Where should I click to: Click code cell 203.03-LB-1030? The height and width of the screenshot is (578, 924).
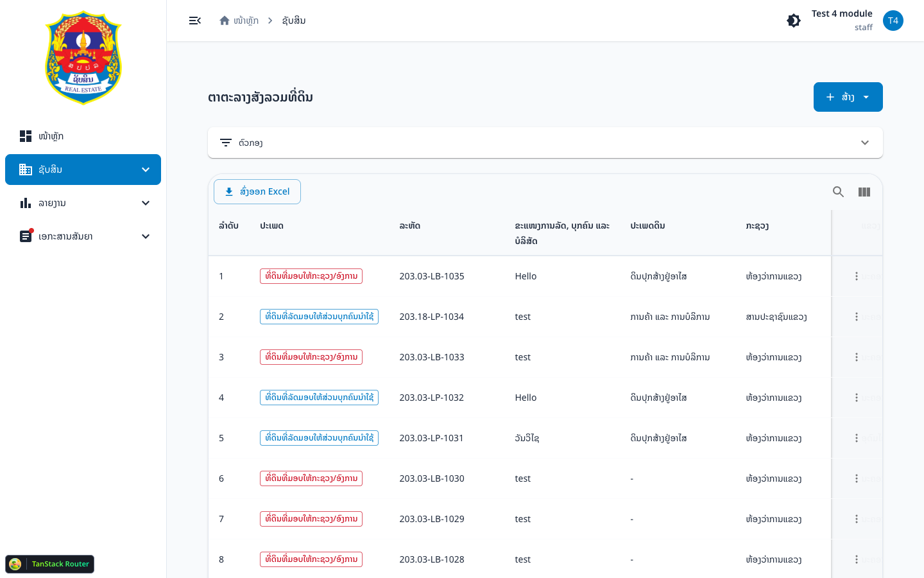tap(432, 478)
